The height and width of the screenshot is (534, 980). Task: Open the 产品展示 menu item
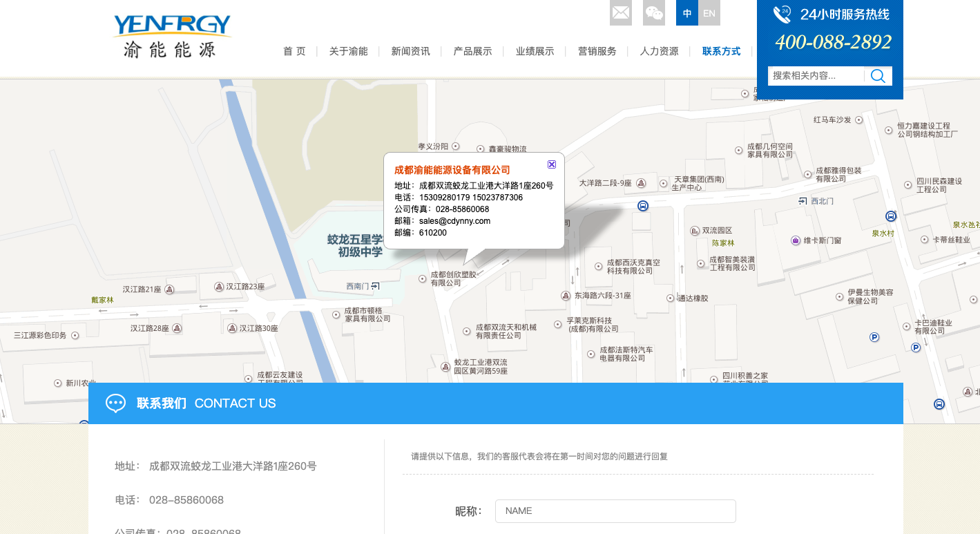coord(473,51)
